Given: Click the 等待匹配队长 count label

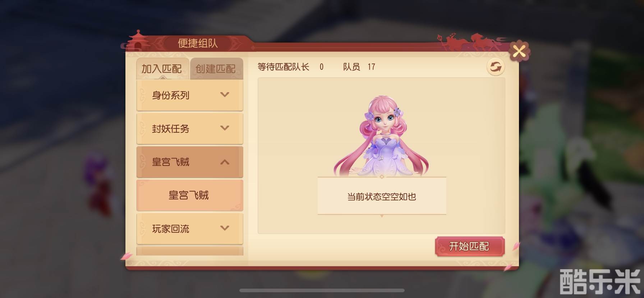Looking at the screenshot, I should click(290, 67).
